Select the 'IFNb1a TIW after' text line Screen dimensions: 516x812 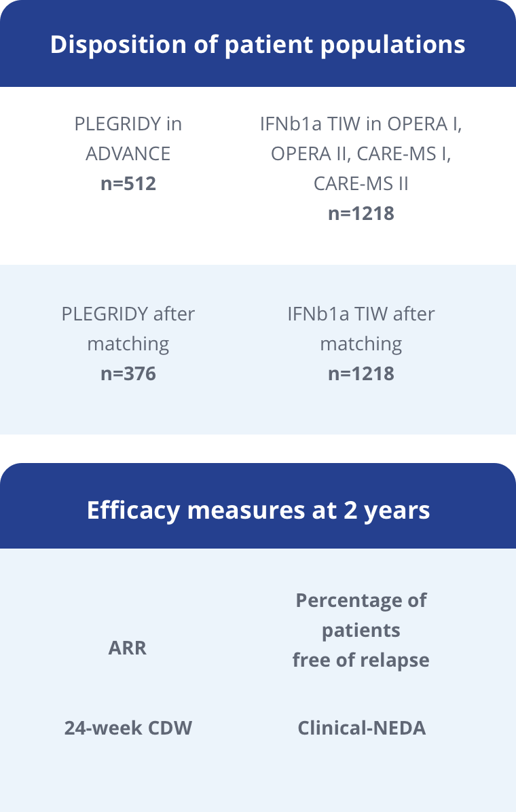coord(361,314)
